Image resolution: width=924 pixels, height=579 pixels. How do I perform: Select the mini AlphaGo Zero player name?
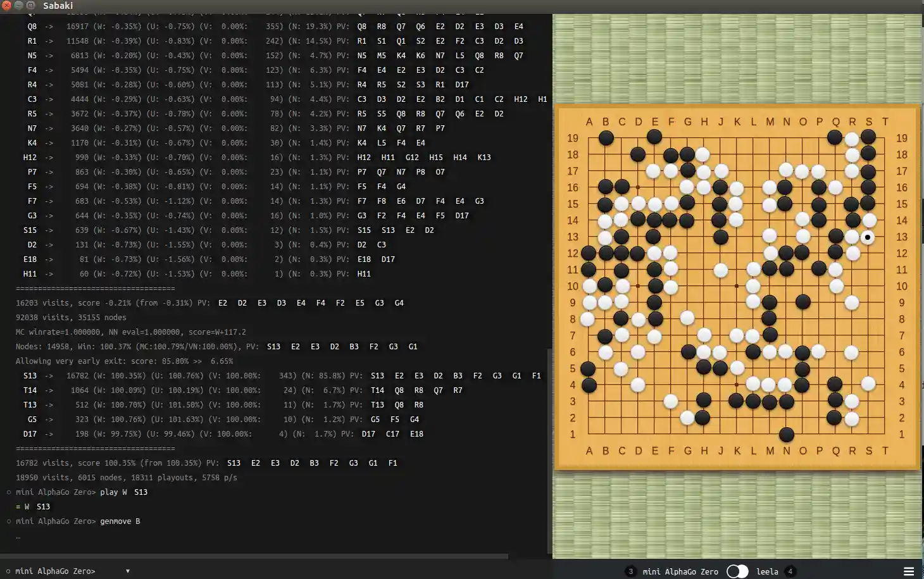[x=680, y=571]
